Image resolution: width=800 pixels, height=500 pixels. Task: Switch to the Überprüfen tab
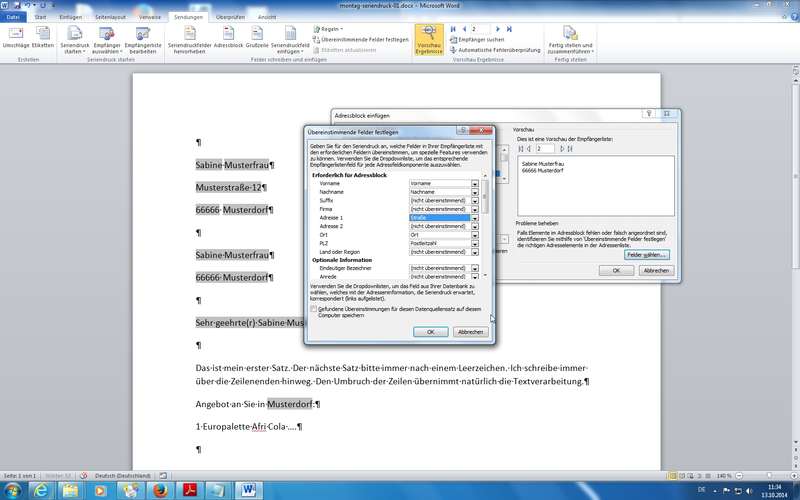tap(230, 17)
